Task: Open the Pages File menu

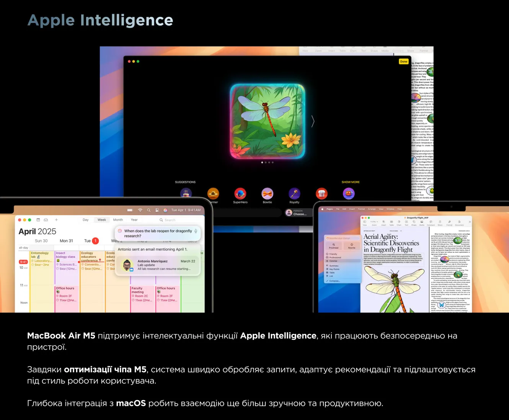Action: (338, 209)
